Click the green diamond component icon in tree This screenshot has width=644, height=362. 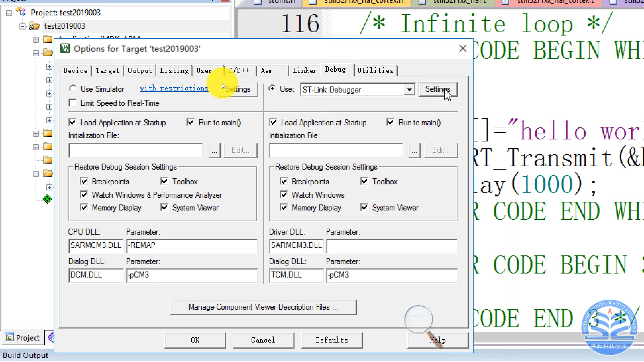[47, 199]
